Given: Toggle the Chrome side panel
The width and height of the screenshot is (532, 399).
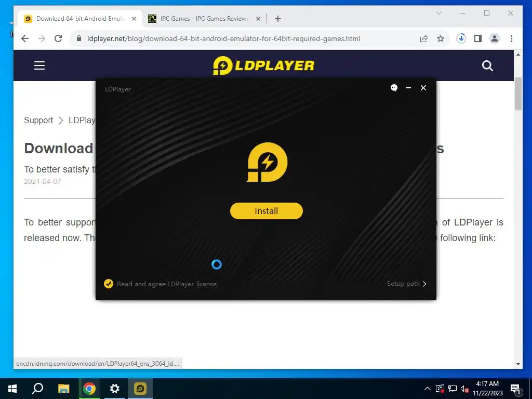Looking at the screenshot, I should point(478,38).
